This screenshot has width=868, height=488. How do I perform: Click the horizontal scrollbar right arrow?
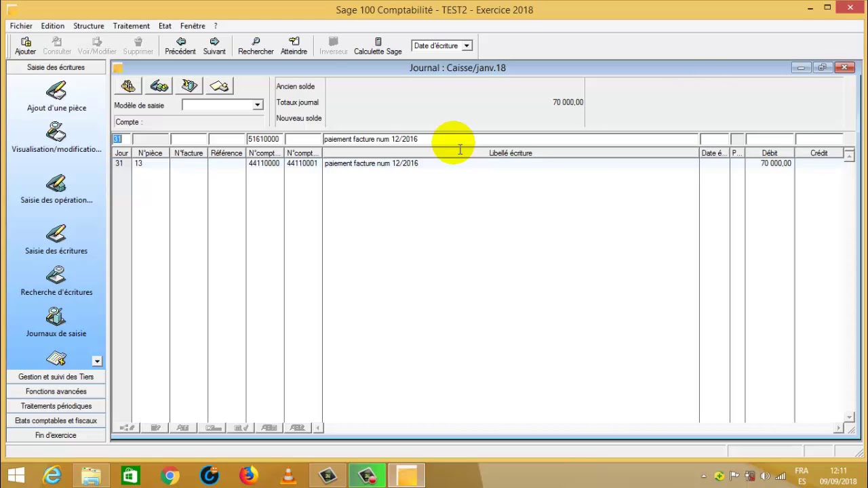pyautogui.click(x=838, y=428)
